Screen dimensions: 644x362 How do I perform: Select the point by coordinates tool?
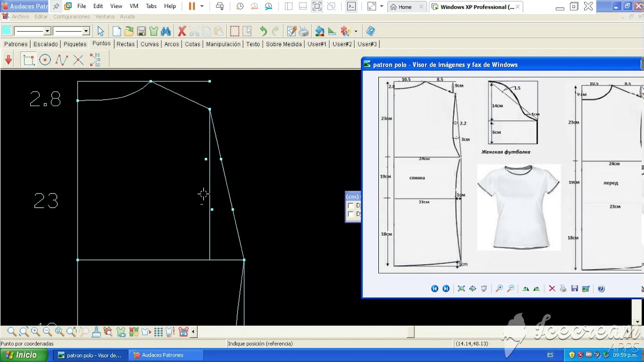point(29,60)
